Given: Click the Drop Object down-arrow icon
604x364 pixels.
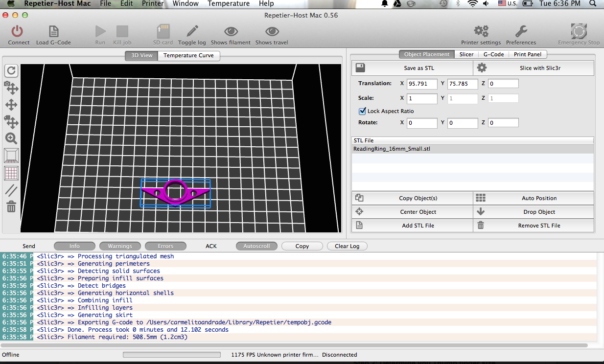Looking at the screenshot, I should (x=481, y=212).
